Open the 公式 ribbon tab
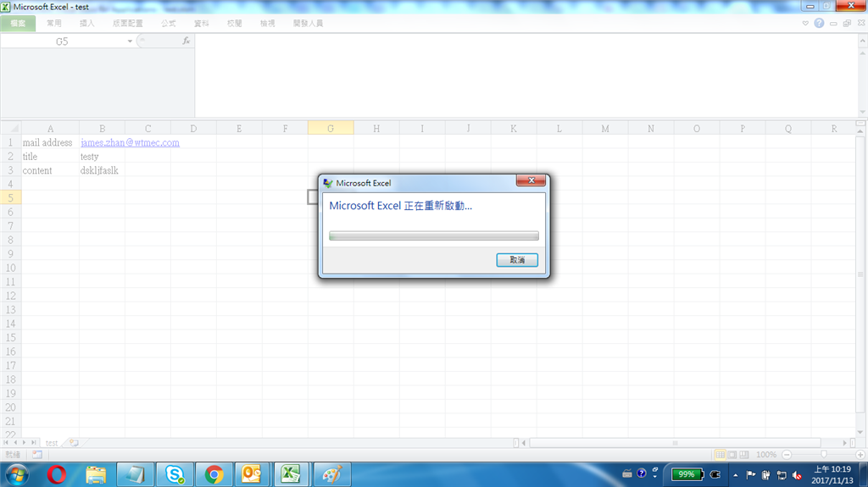This screenshot has width=868, height=487. point(169,23)
